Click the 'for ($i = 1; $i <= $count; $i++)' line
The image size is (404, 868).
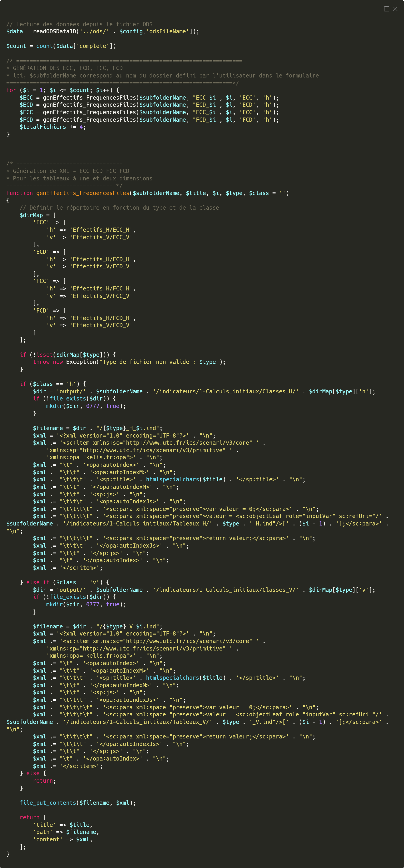coord(63,90)
